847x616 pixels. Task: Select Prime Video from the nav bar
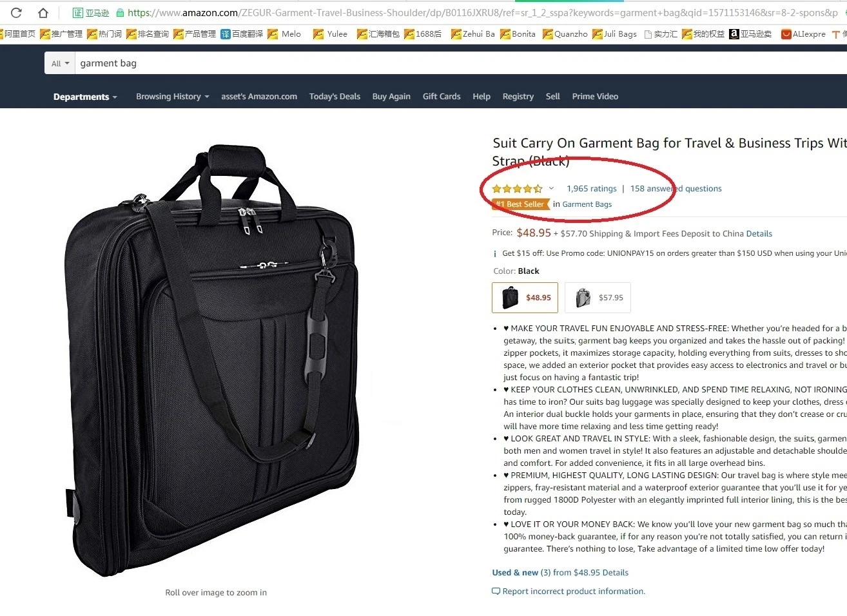click(595, 96)
